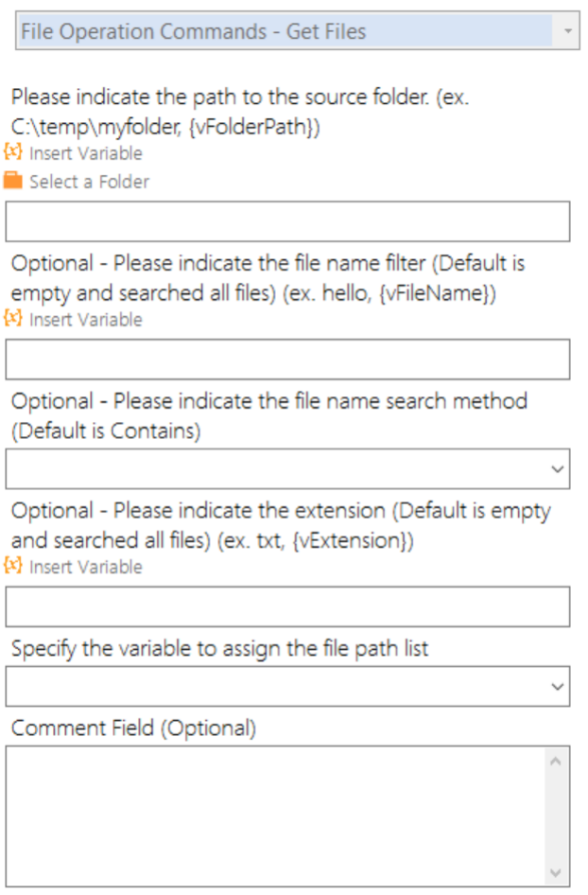Click the chevron of the variable assignment combo box
Viewport: 588px width, 895px height.
557,687
